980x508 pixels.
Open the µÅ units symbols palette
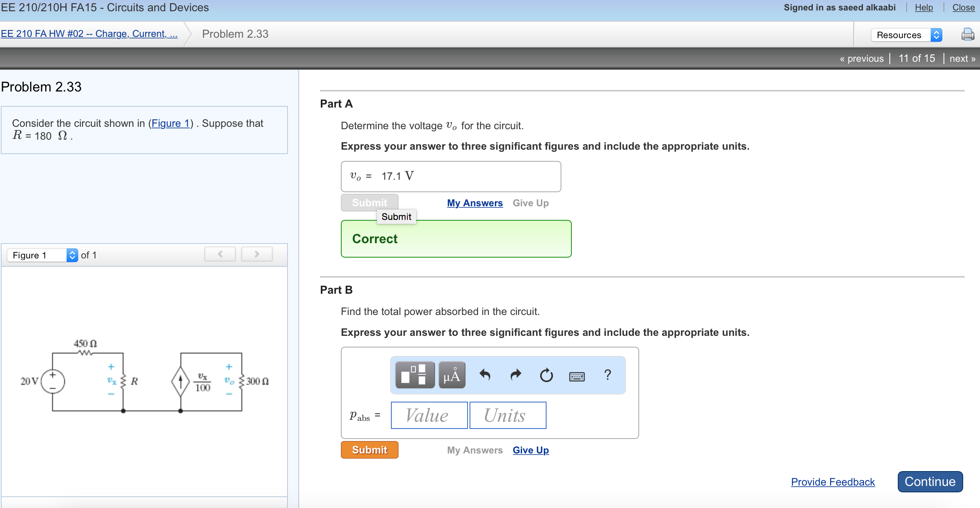(452, 375)
